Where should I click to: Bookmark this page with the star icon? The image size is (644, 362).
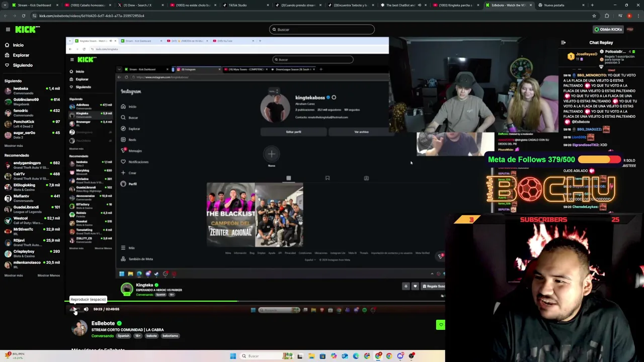pos(594,16)
